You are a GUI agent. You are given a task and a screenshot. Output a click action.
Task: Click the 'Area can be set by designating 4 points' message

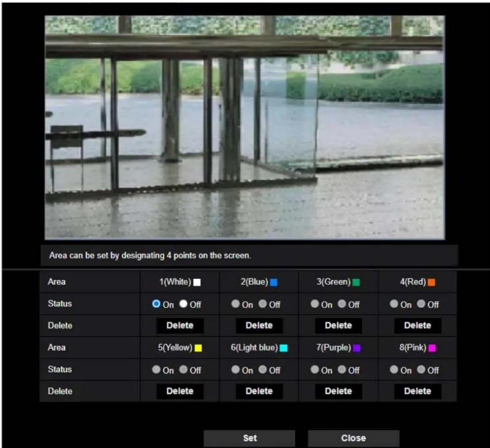coord(150,256)
